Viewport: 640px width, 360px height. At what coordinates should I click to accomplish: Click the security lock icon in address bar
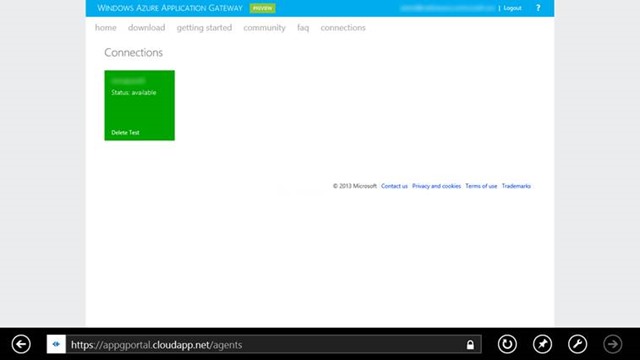pyautogui.click(x=470, y=345)
